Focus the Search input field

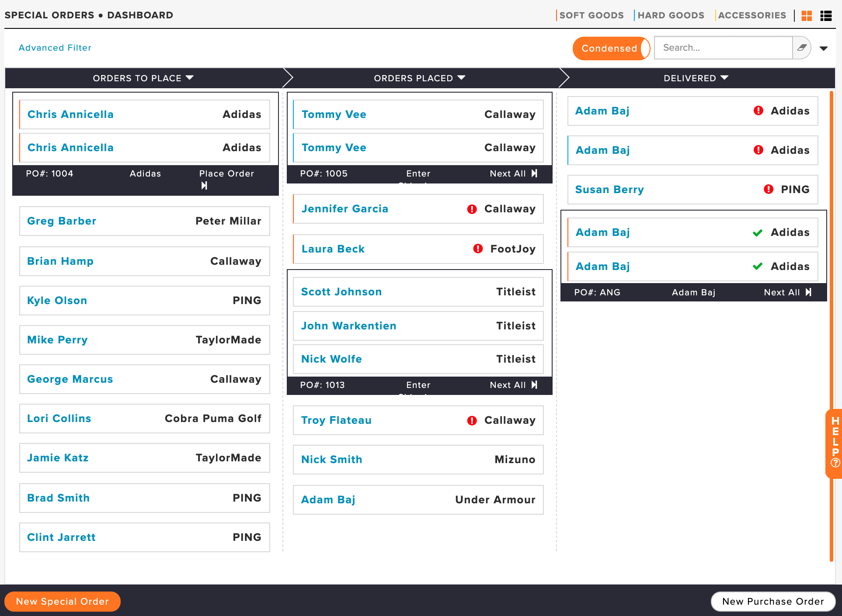tap(723, 48)
